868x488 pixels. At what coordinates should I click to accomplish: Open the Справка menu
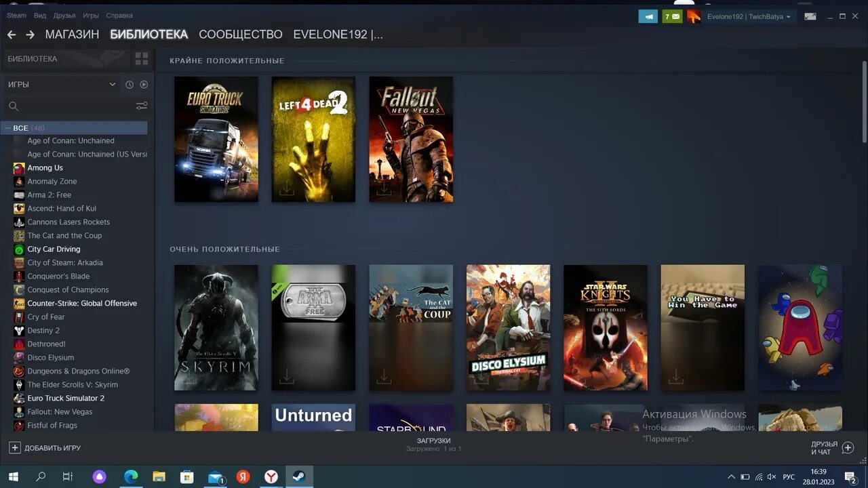[119, 16]
